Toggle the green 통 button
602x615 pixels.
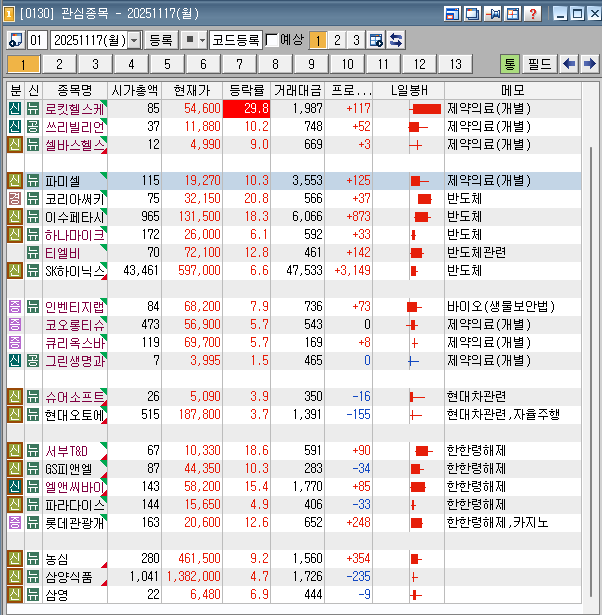[509, 64]
